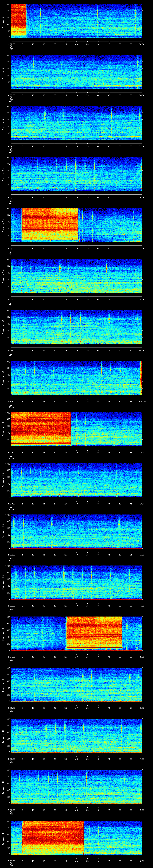Click the red broadband block in the 5:04:00 spectrogram
This screenshot has width=153, height=868.
click(94, 633)
